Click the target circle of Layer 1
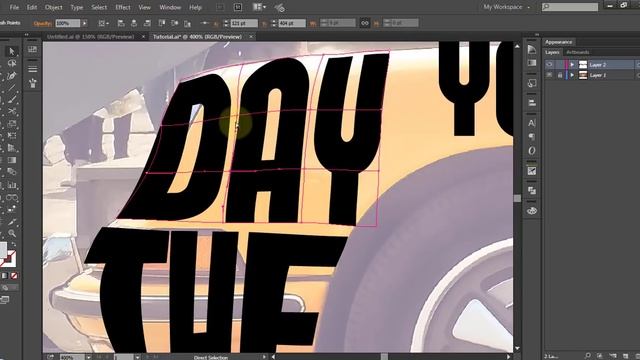 638,75
